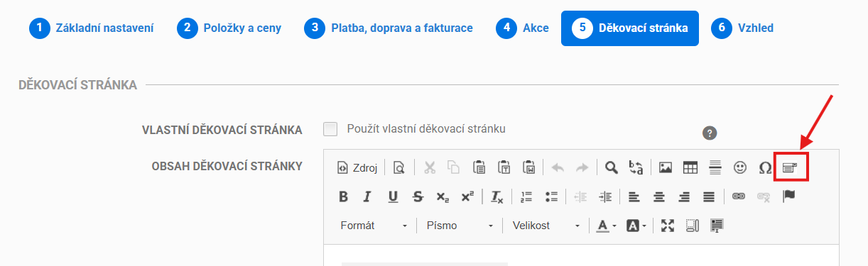Insert anchor with flag icon
Viewport: 868px width, 266px height.
click(788, 196)
